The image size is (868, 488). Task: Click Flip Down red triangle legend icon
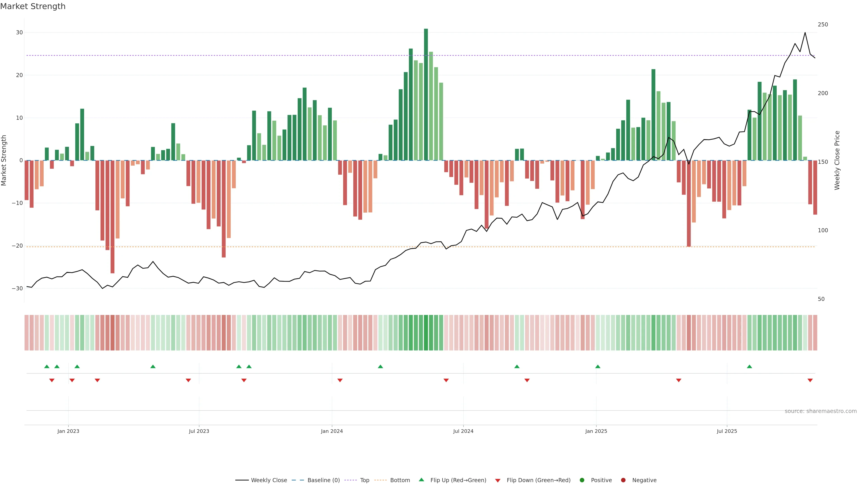(498, 481)
